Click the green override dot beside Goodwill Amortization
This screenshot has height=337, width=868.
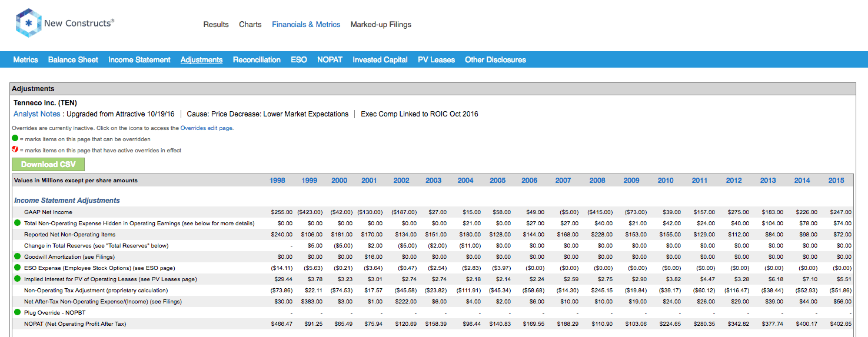(17, 257)
